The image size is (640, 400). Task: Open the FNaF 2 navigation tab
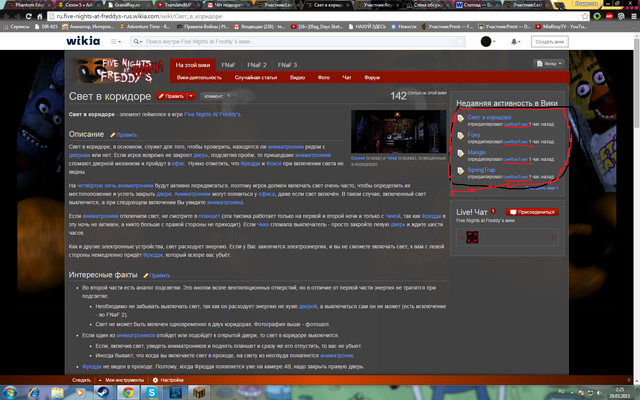tap(257, 64)
